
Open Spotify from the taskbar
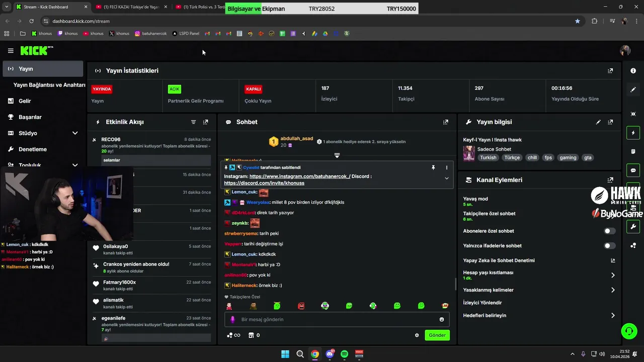[344, 354]
